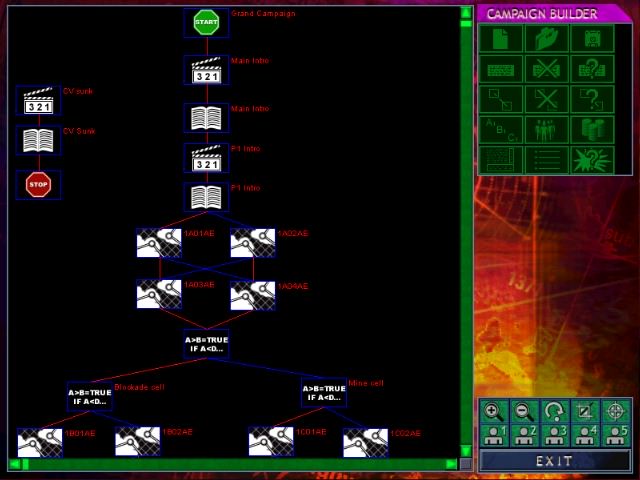This screenshot has height=480, width=640.
Task: Click the A B C letters icon
Action: (500, 130)
